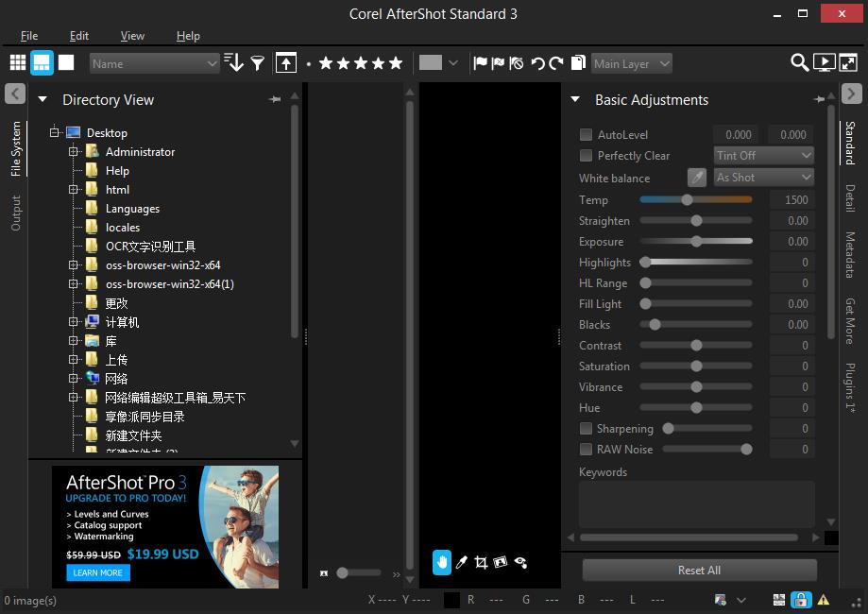Select the Crop tool

pos(481,562)
